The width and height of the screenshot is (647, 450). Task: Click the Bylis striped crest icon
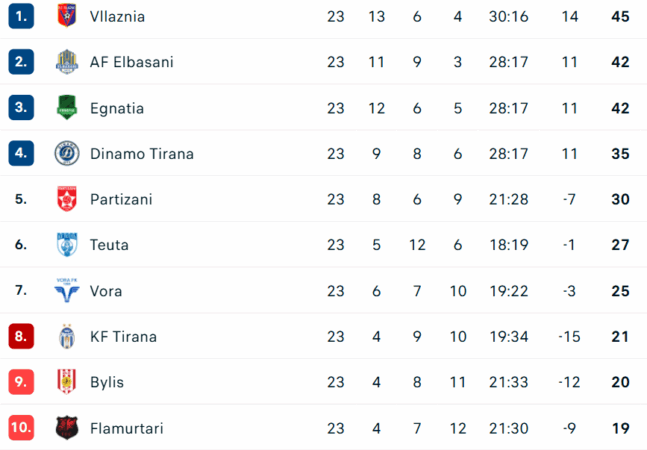67,382
